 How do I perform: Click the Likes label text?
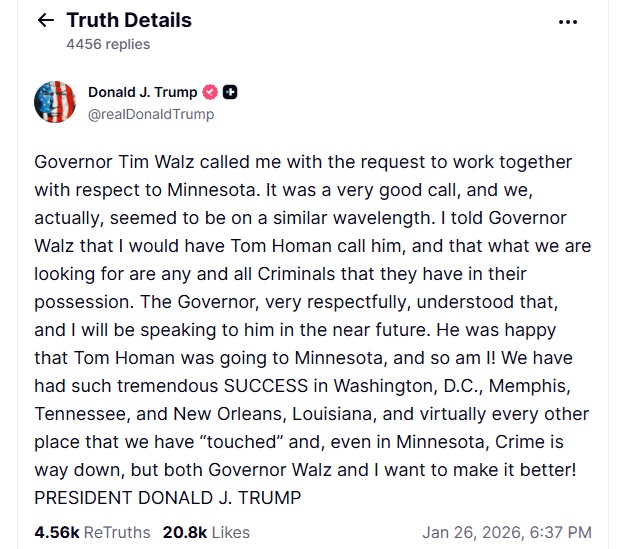tap(230, 532)
